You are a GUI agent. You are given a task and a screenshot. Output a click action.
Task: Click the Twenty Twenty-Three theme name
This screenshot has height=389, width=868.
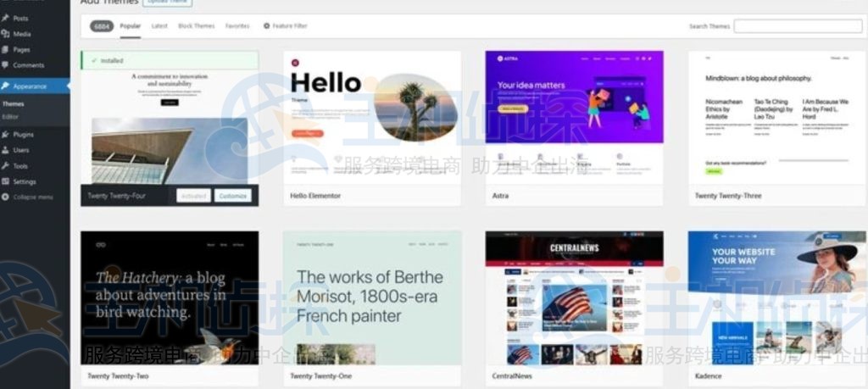coord(728,196)
